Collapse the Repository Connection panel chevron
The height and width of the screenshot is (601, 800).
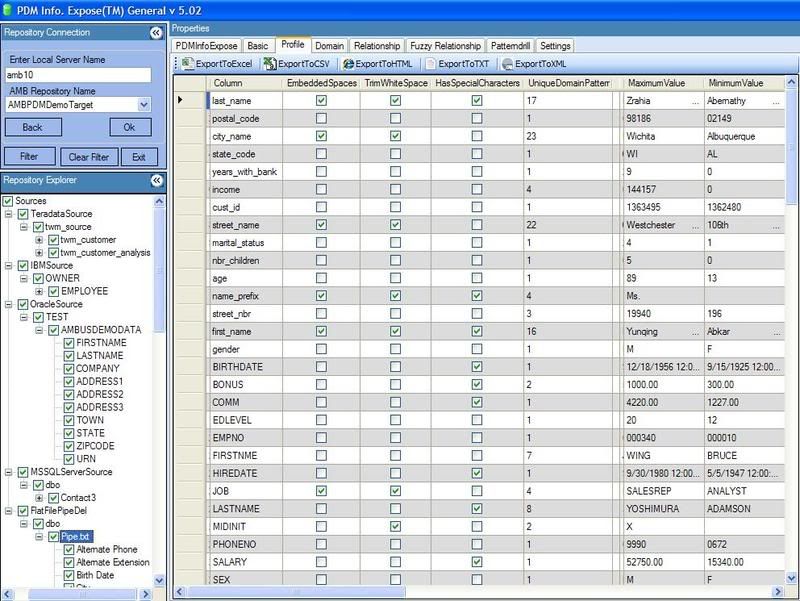pyautogui.click(x=156, y=33)
